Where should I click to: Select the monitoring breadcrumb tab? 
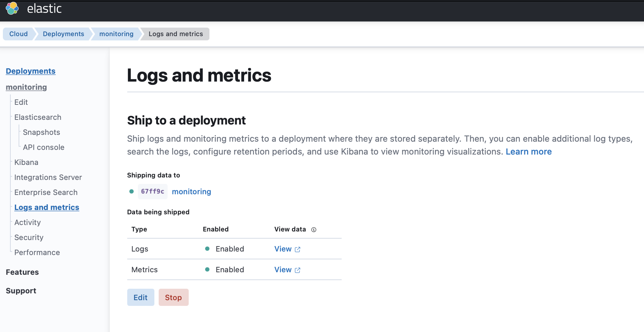click(116, 34)
